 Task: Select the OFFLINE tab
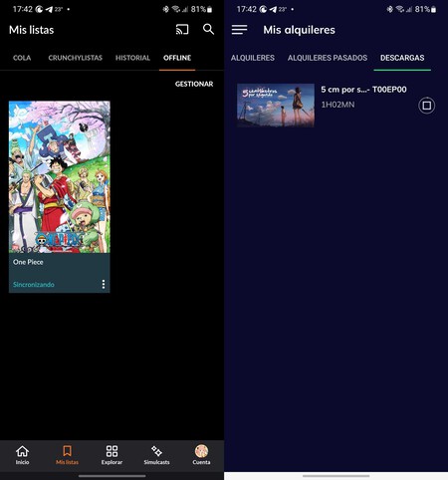(177, 58)
